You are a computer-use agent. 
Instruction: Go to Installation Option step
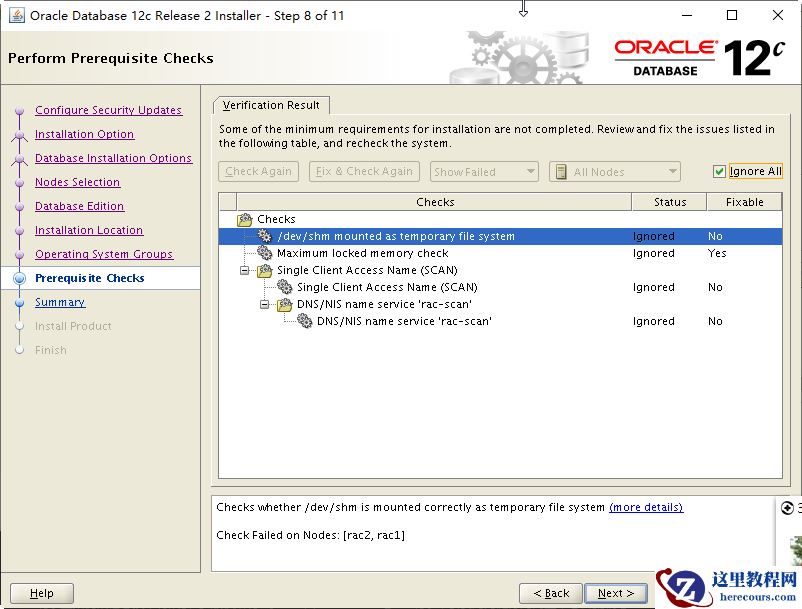[x=84, y=134]
